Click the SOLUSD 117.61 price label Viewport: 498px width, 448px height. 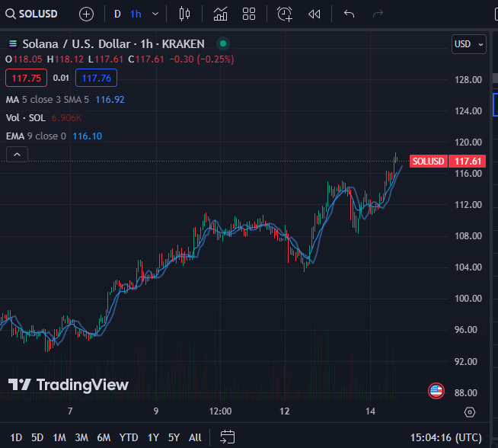tap(448, 161)
